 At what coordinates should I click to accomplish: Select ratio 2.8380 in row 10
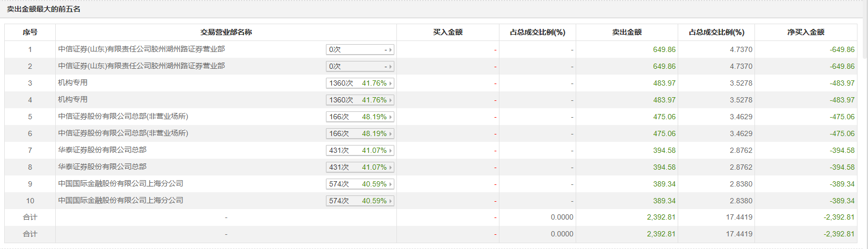click(x=741, y=201)
